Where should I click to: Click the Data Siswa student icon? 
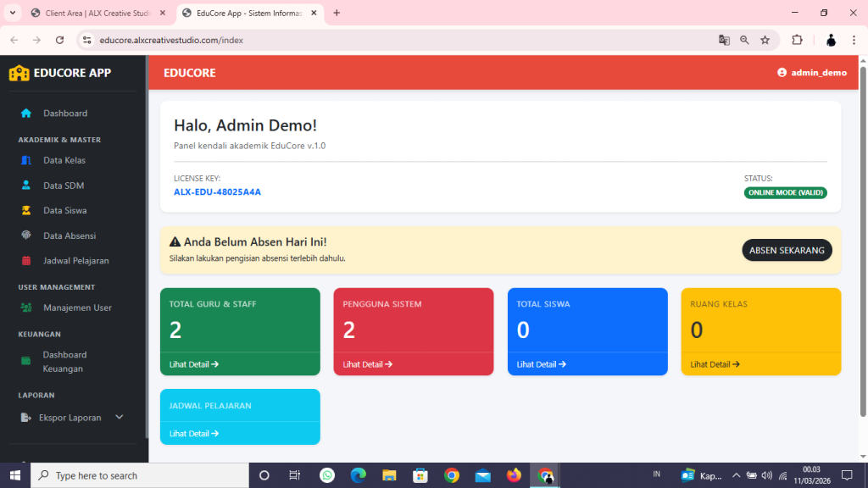[26, 210]
